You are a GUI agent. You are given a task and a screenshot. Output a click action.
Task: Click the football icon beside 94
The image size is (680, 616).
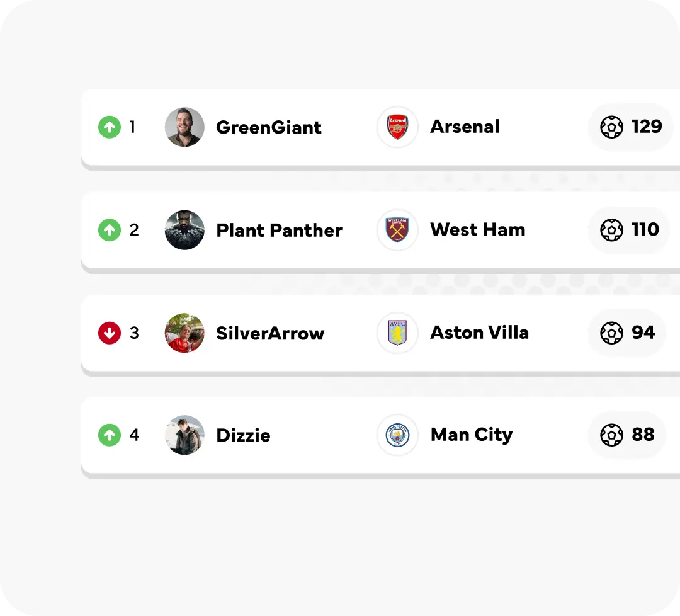[x=611, y=333]
